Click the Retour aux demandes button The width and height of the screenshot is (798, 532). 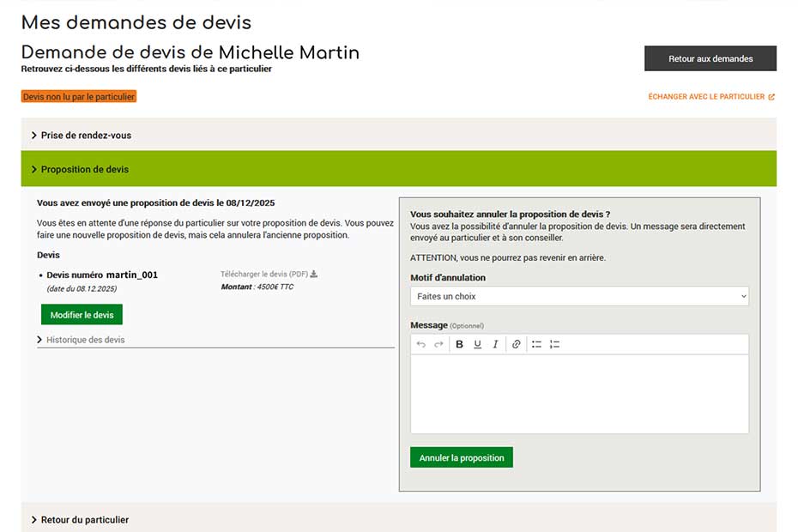(x=710, y=58)
